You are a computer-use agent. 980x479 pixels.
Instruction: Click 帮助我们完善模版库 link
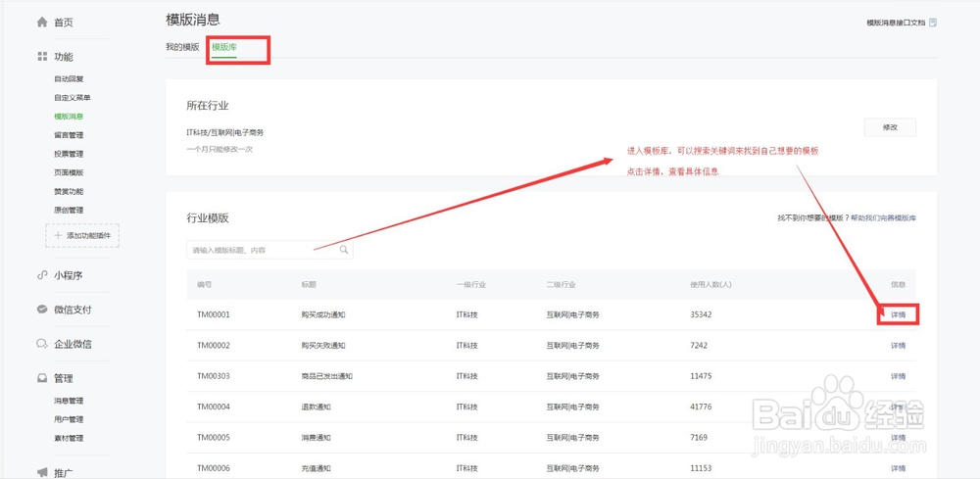(x=884, y=218)
